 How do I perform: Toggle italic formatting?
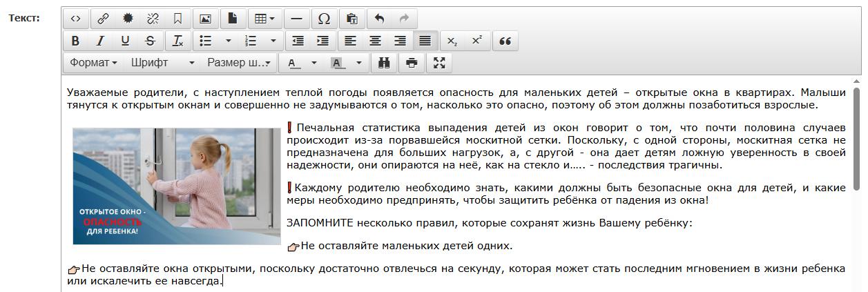tap(100, 41)
